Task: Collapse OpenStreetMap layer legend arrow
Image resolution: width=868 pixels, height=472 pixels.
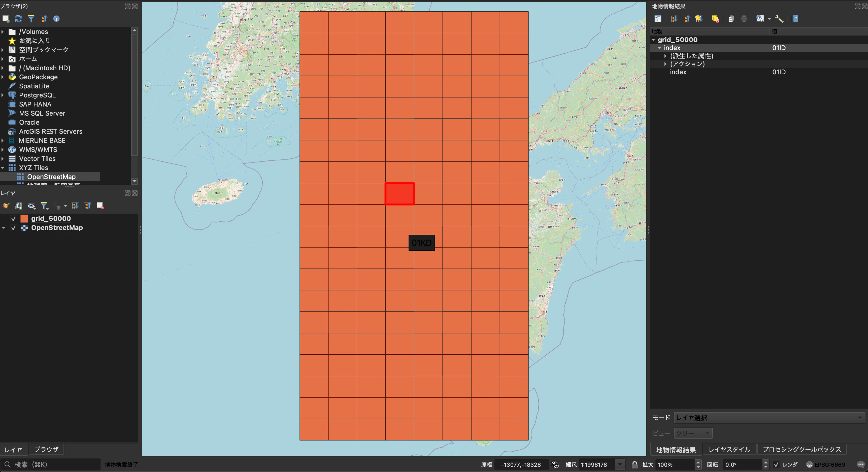Action: coord(3,228)
